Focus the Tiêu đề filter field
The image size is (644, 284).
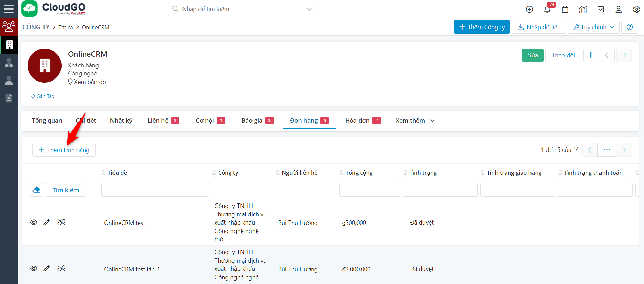tap(155, 190)
